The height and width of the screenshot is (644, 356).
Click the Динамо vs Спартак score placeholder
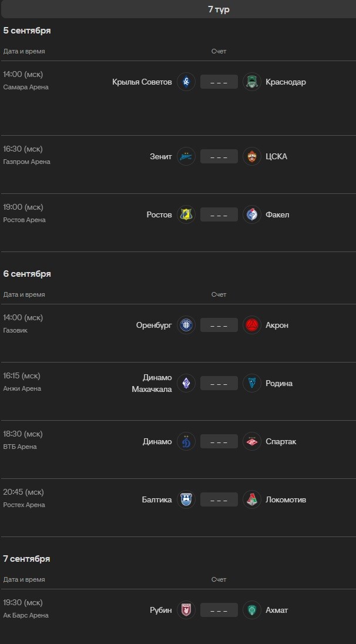[219, 441]
